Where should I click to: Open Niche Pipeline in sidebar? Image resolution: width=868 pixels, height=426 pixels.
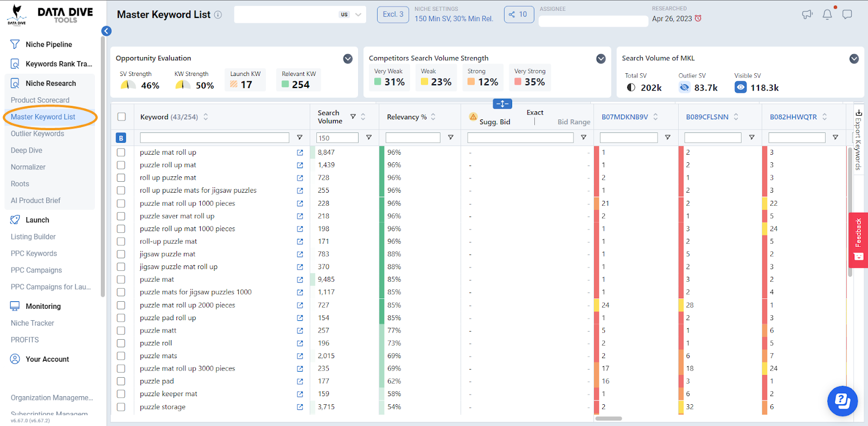[x=49, y=44]
